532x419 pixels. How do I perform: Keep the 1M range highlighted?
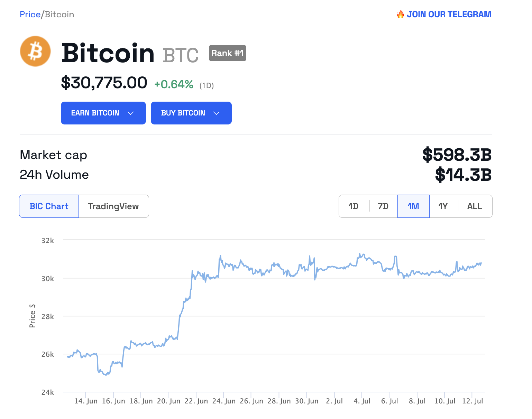413,206
